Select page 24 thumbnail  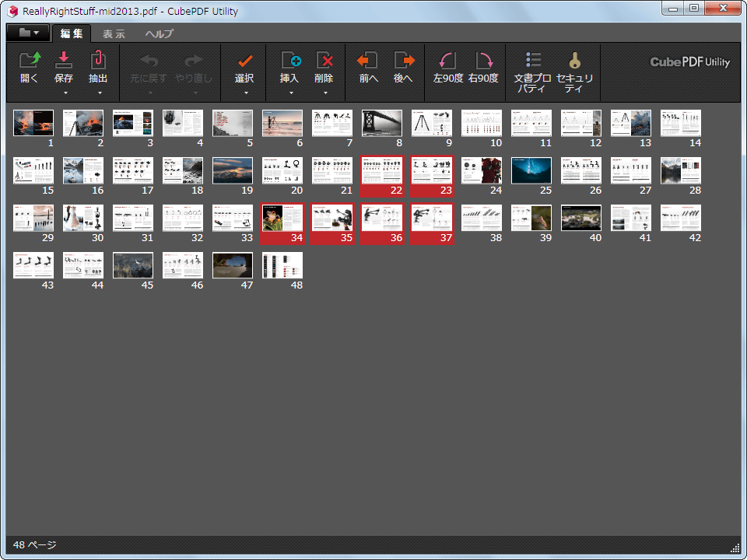[x=482, y=170]
